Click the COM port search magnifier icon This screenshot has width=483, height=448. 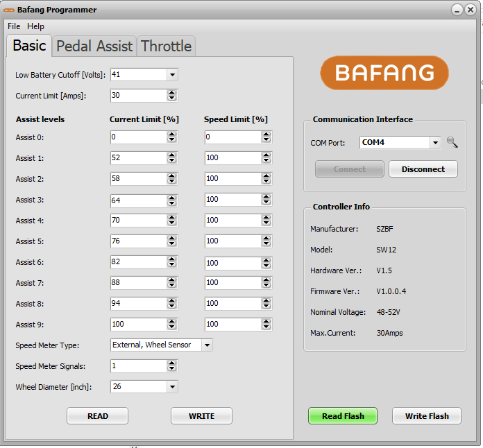click(x=452, y=142)
